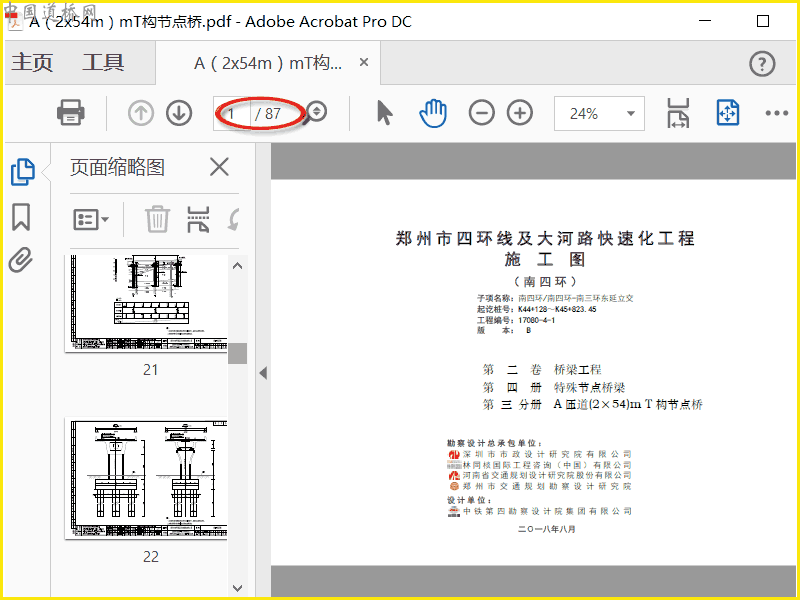Minimize the Acrobat window
800x600 pixels.
pyautogui.click(x=705, y=21)
